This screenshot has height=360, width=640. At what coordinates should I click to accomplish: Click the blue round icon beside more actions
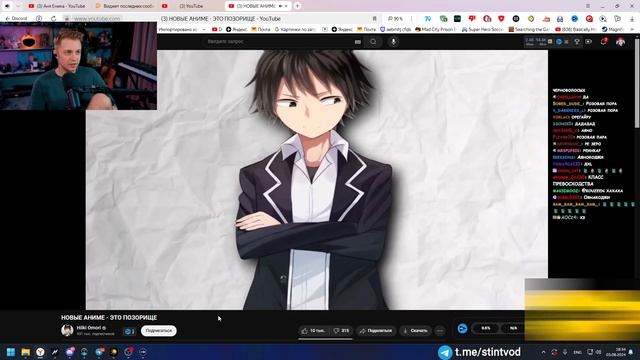(x=462, y=329)
